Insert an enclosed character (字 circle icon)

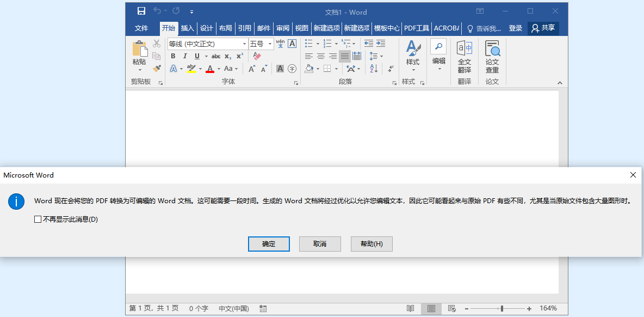(x=292, y=69)
